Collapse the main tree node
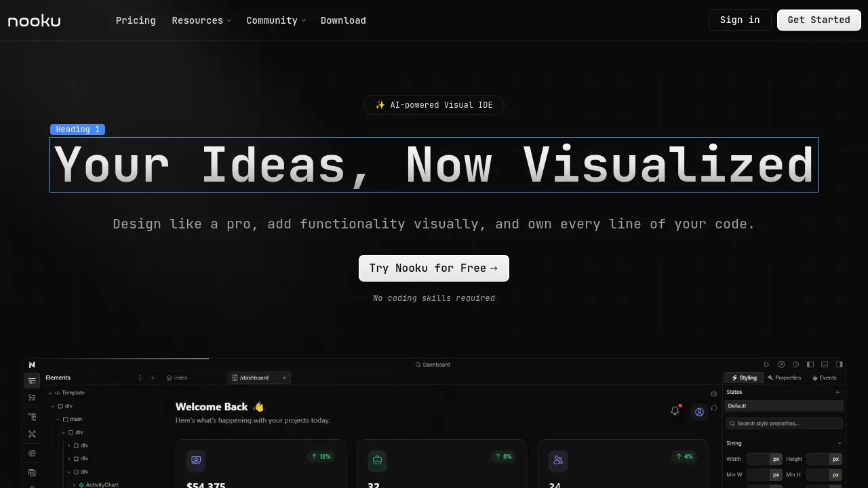The image size is (868, 488). 58,420
